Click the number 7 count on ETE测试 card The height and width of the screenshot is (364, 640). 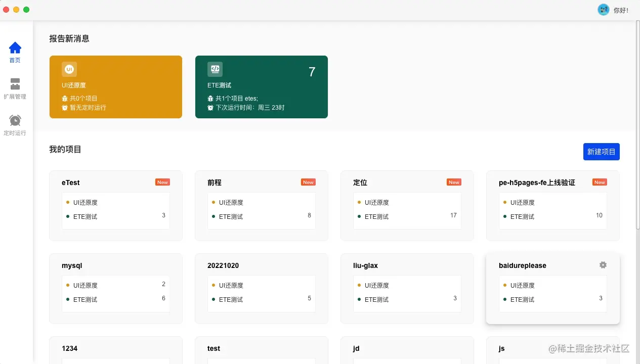312,72
